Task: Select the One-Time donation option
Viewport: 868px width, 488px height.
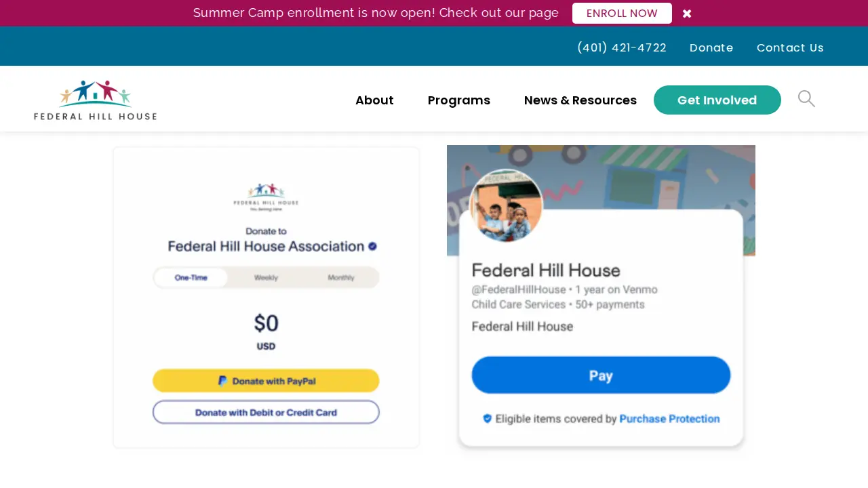Action: (191, 278)
